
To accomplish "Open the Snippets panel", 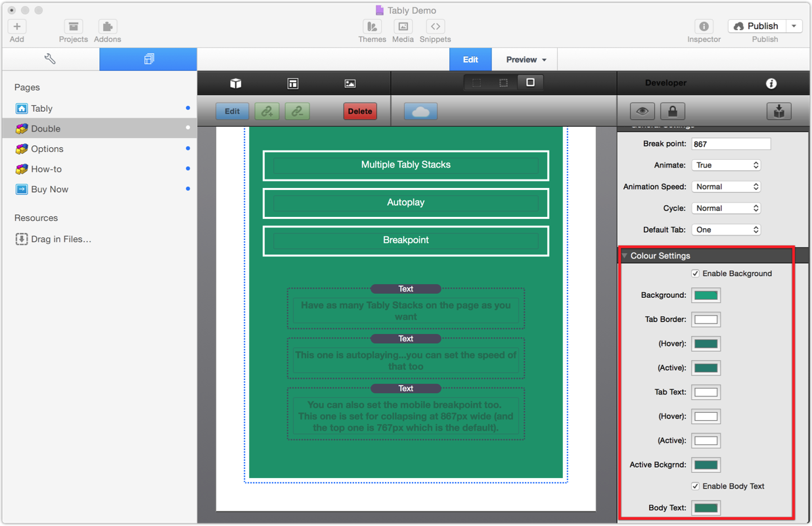I will 435,26.
